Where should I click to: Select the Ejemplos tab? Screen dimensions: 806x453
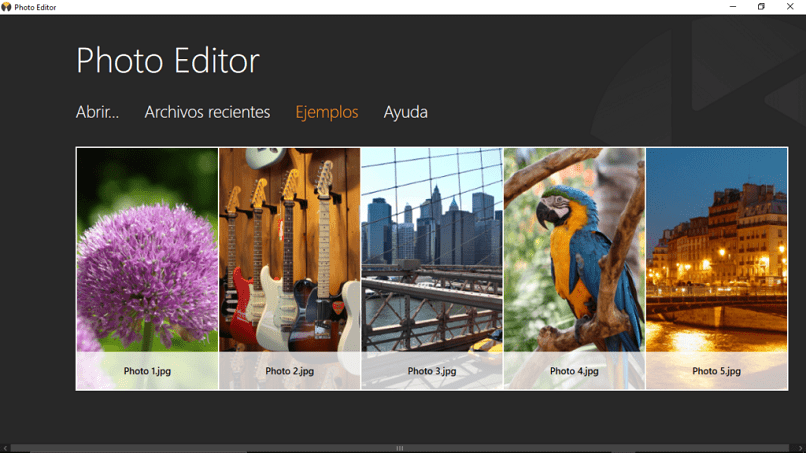[x=327, y=113]
